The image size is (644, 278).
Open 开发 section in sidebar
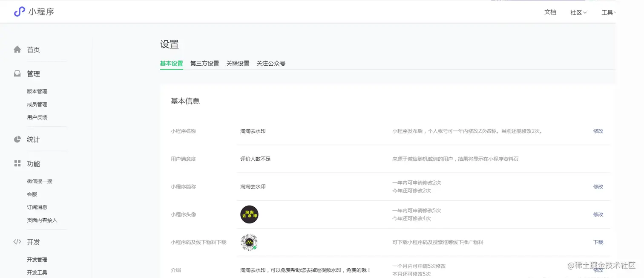pos(34,242)
